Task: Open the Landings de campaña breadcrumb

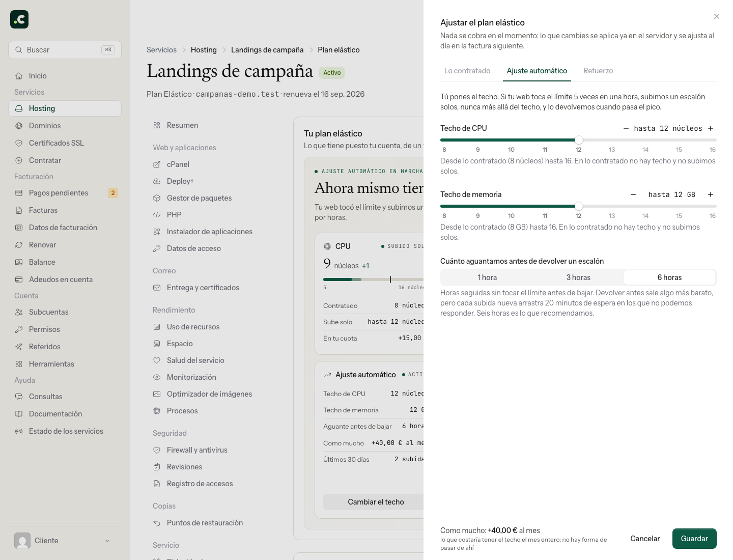Action: (267, 50)
